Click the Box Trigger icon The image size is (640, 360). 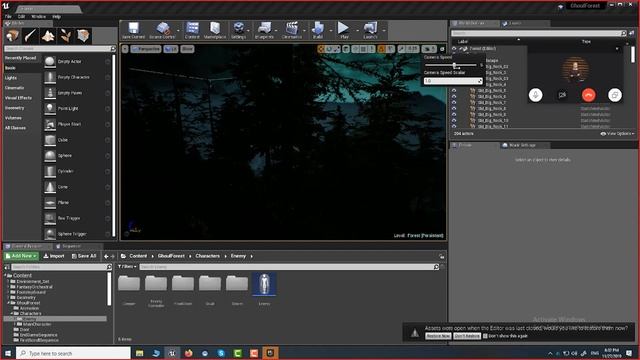tap(50, 218)
